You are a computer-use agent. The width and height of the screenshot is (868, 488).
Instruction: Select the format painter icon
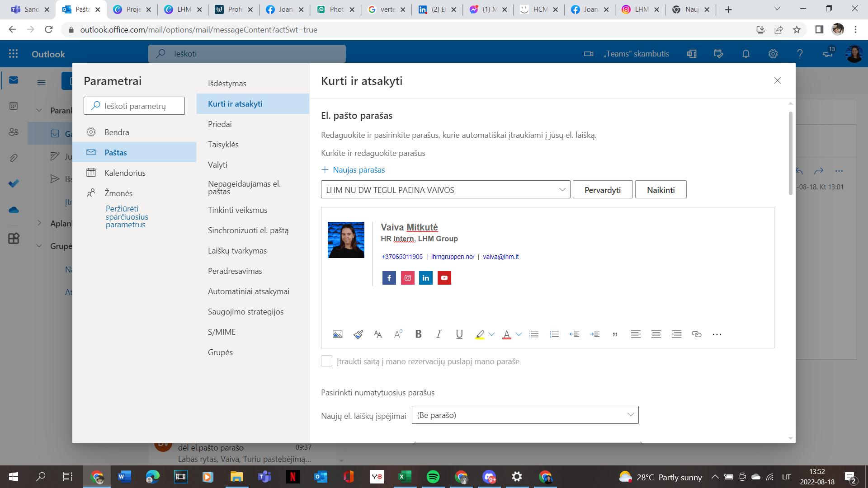tap(358, 334)
